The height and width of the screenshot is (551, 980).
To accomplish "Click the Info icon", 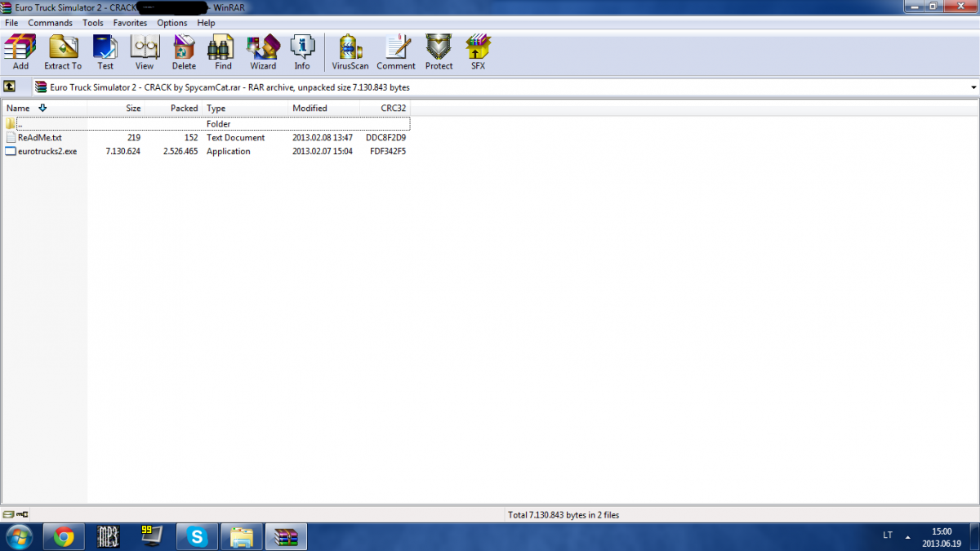I will click(302, 52).
